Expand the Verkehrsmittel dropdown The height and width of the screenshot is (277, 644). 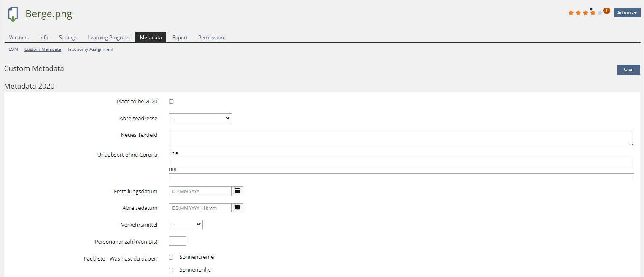[186, 225]
